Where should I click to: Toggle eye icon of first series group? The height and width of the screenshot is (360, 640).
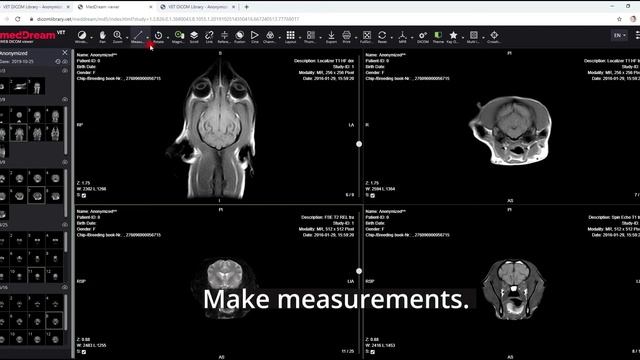pyautogui.click(x=65, y=71)
